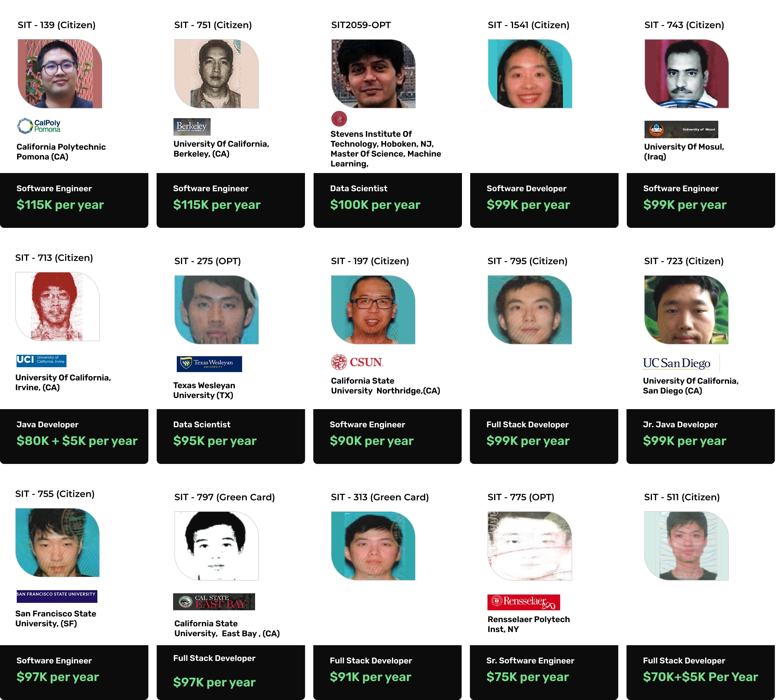Viewport: 783px width, 700px height.
Task: Open the SIT2059-OPT candidate photo
Action: (373, 74)
